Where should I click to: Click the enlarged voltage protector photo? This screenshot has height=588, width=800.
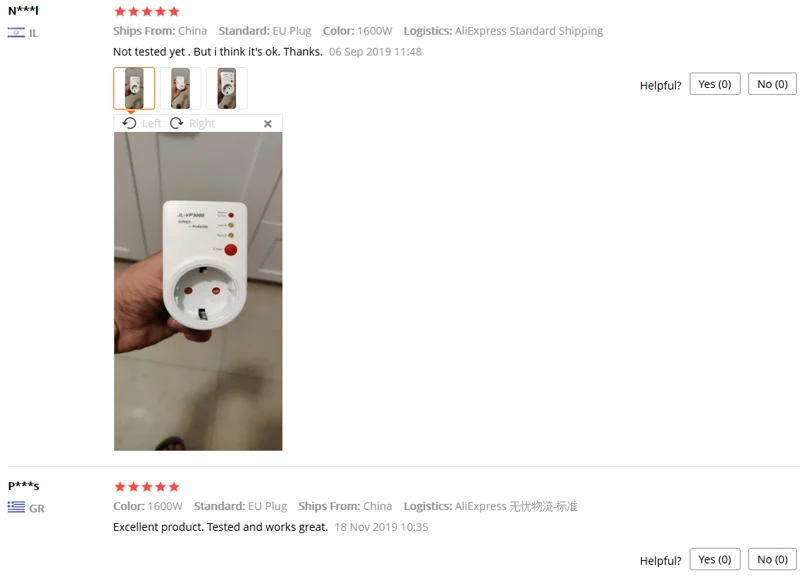[198, 291]
